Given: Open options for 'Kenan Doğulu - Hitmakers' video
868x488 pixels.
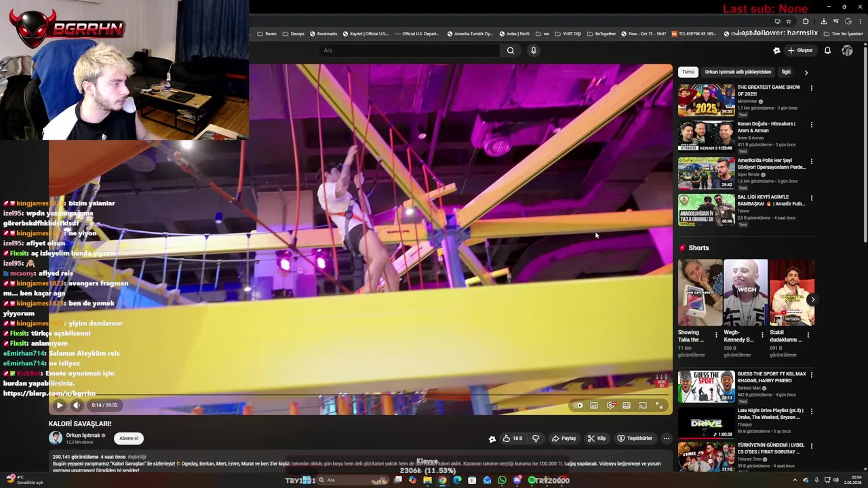Looking at the screenshot, I should [x=811, y=125].
